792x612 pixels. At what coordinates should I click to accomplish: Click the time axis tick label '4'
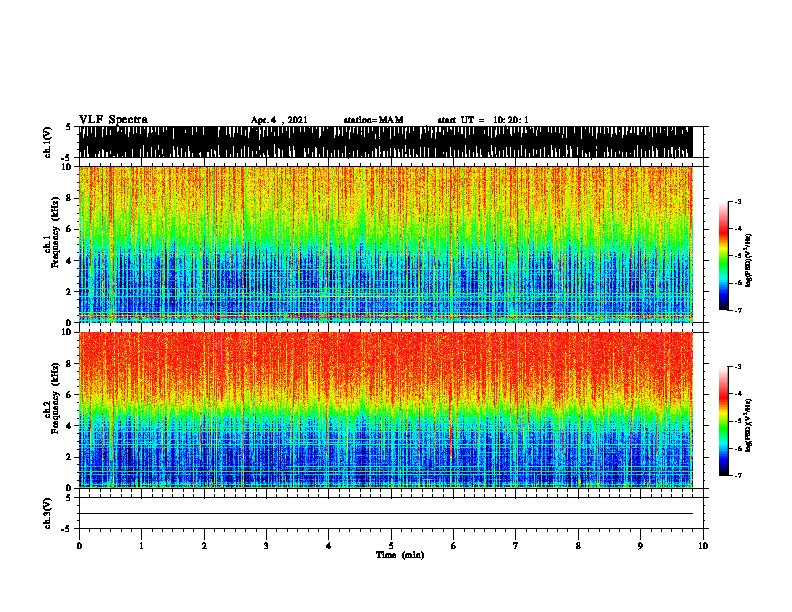tap(329, 545)
